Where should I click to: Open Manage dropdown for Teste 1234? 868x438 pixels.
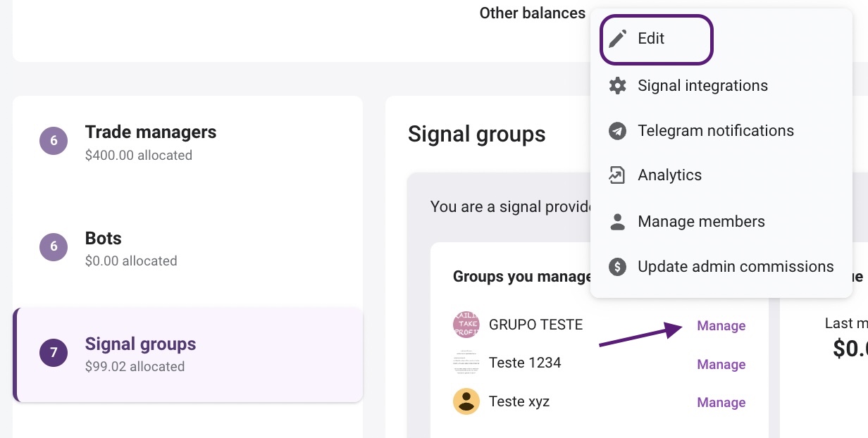pyautogui.click(x=721, y=365)
